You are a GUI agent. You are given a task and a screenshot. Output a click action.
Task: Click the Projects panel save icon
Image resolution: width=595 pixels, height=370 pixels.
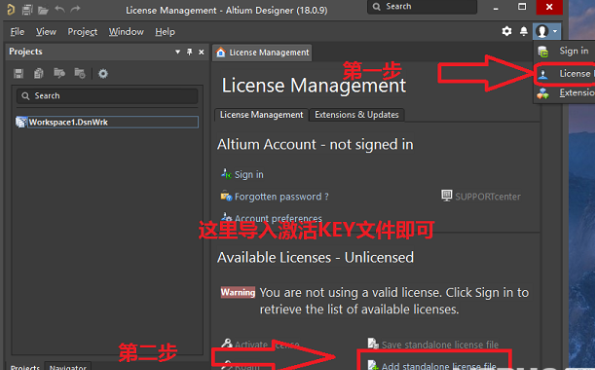pyautogui.click(x=19, y=73)
